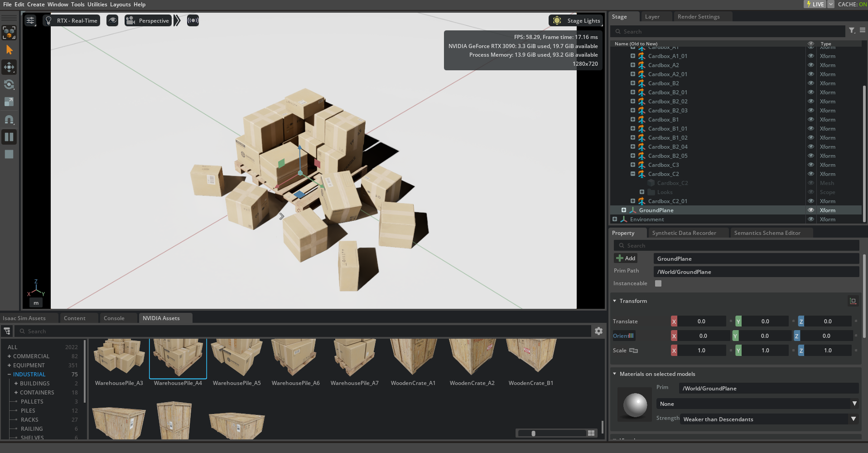Expand the Environment tree item
Viewport: 868px width, 453px height.
(x=615, y=219)
